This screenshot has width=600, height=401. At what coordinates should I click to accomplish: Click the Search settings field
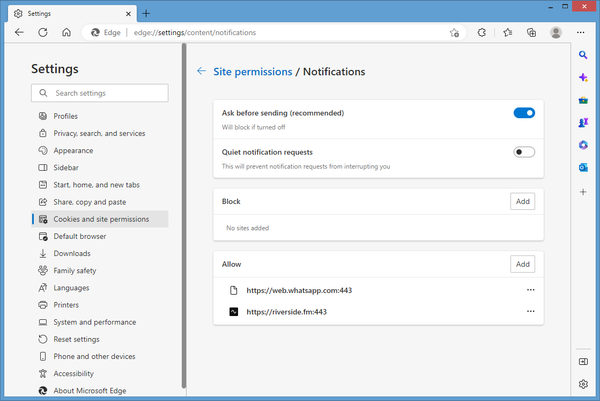coord(99,93)
